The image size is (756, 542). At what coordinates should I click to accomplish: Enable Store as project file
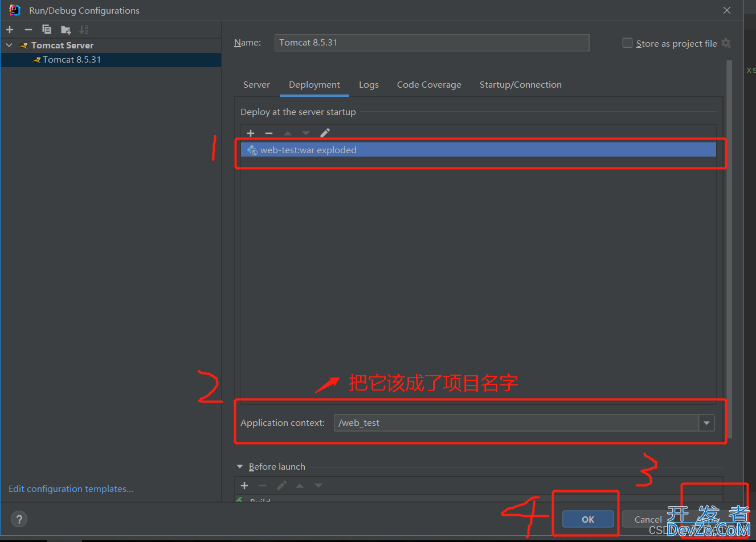627,43
